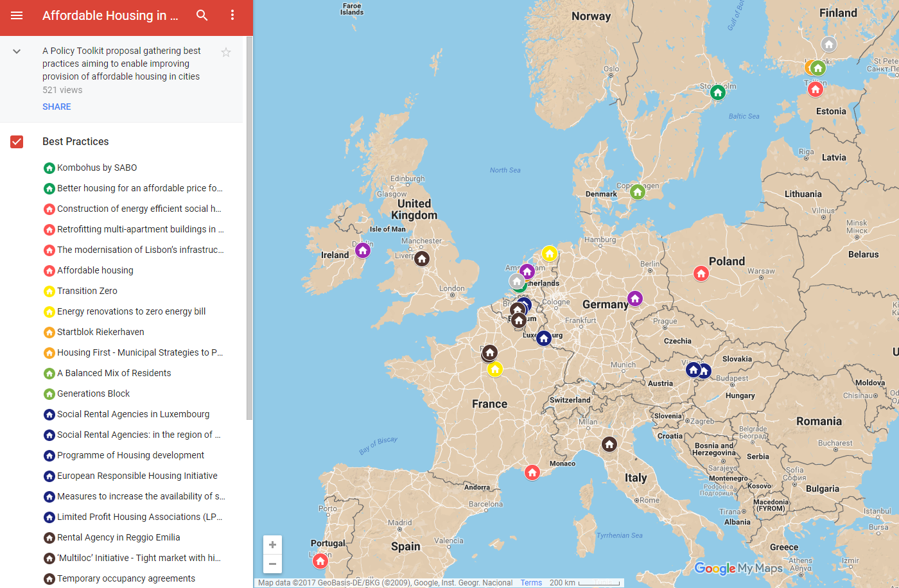
Task: Zoom in with the plus button
Action: 272,545
